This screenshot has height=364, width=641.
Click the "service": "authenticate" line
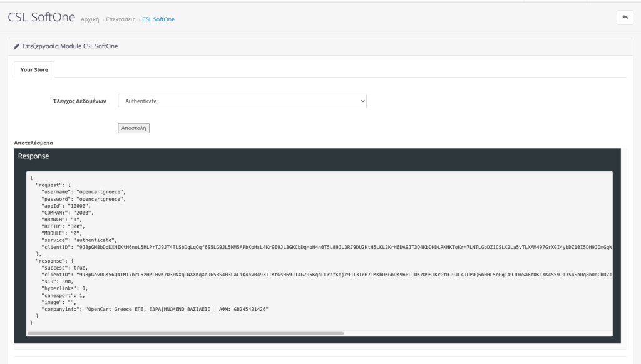[x=79, y=240]
